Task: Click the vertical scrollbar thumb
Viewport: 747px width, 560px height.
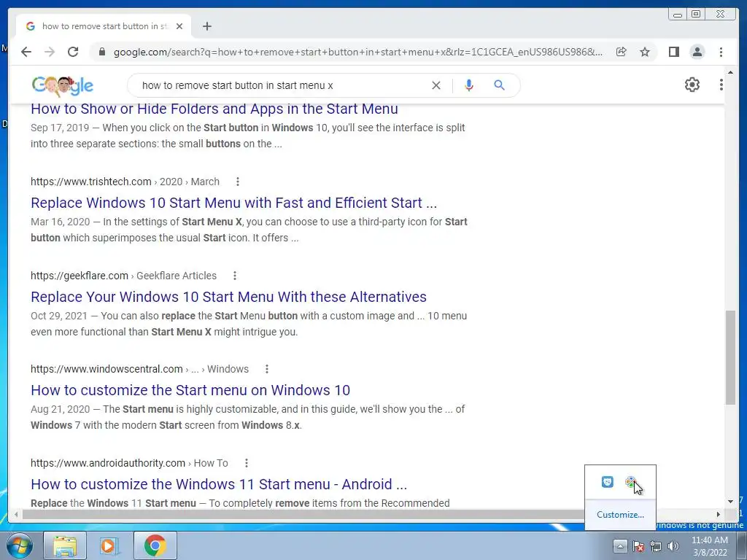Action: tap(730, 357)
